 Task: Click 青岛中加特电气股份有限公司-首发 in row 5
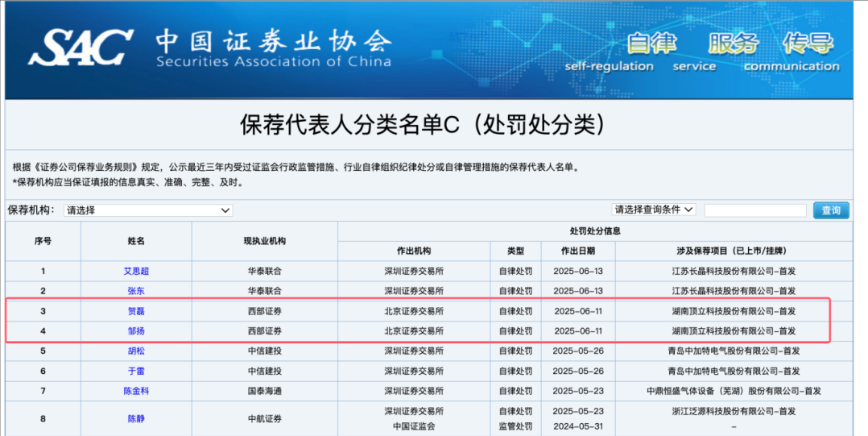click(734, 351)
